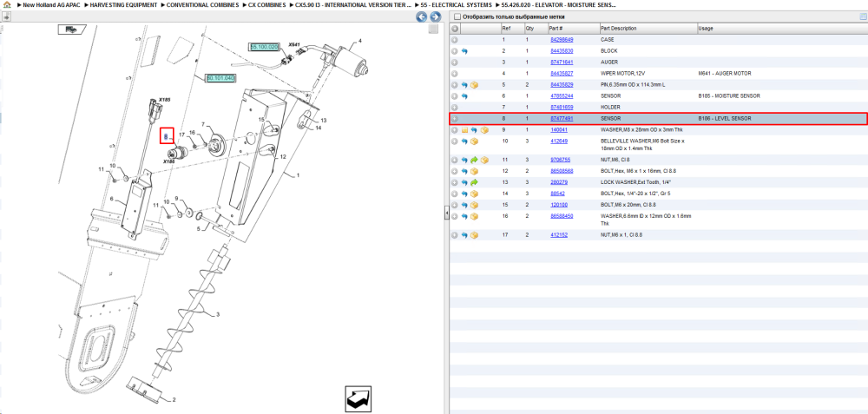Image resolution: width=868 pixels, height=414 pixels.
Task: Click the small square icon at diagram corner
Action: [x=433, y=29]
